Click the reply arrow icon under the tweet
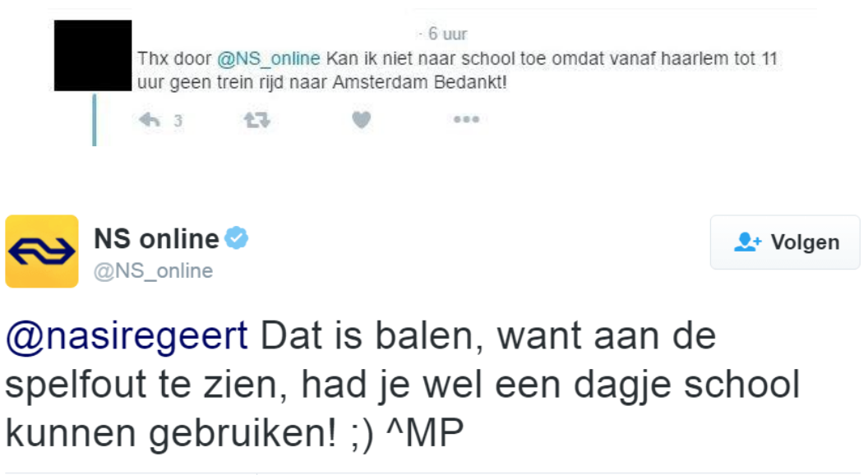 pyautogui.click(x=150, y=121)
